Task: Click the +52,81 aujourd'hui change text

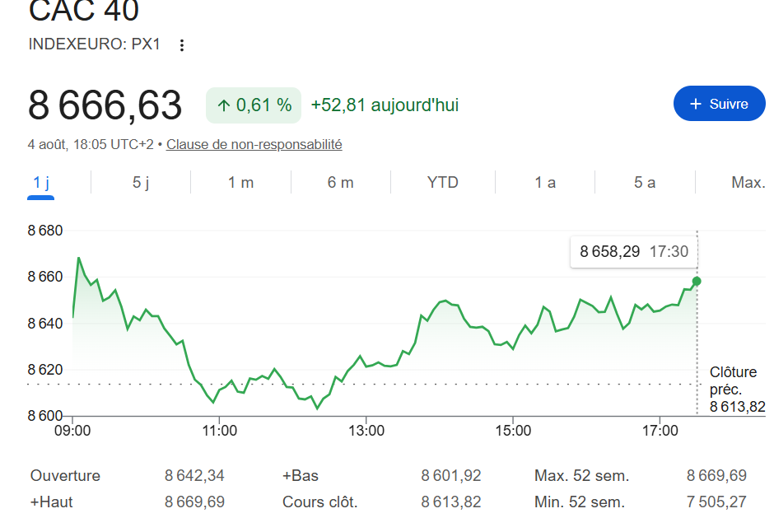Action: (x=385, y=105)
